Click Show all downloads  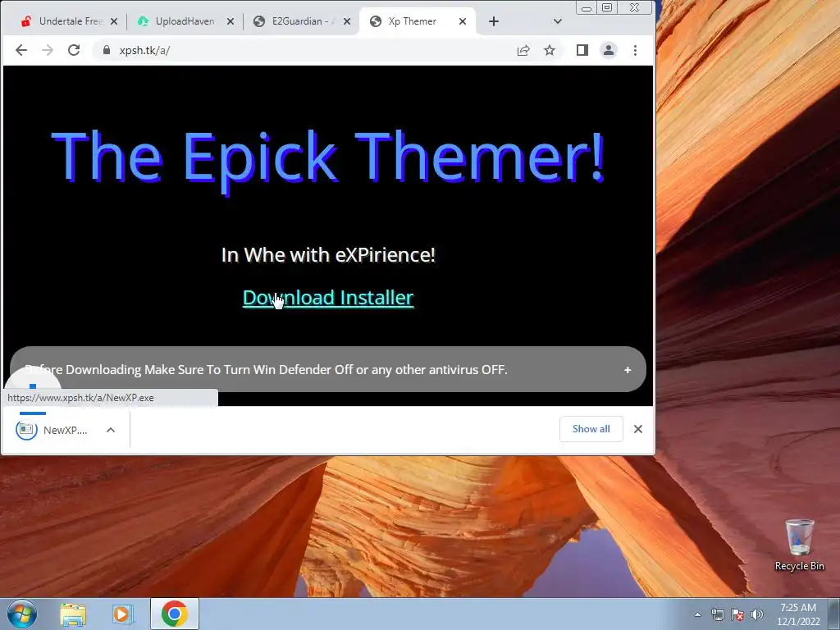click(591, 429)
